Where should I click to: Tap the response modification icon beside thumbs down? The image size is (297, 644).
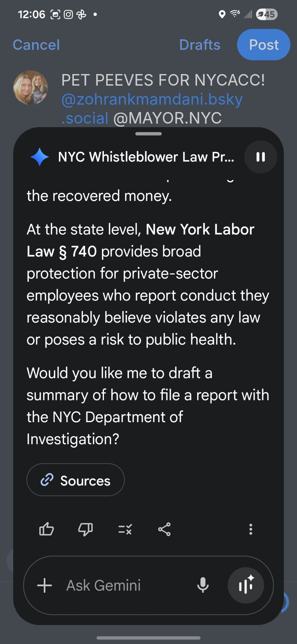coord(125,529)
